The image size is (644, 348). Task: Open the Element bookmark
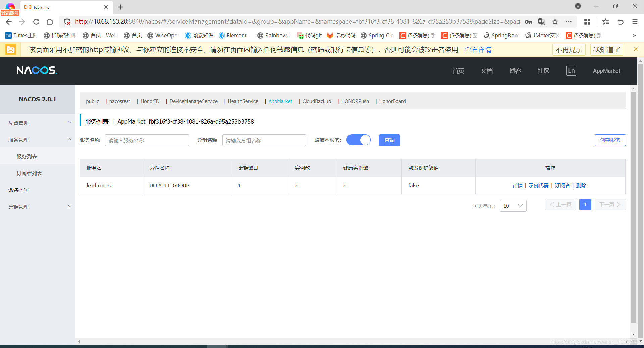[x=234, y=36]
